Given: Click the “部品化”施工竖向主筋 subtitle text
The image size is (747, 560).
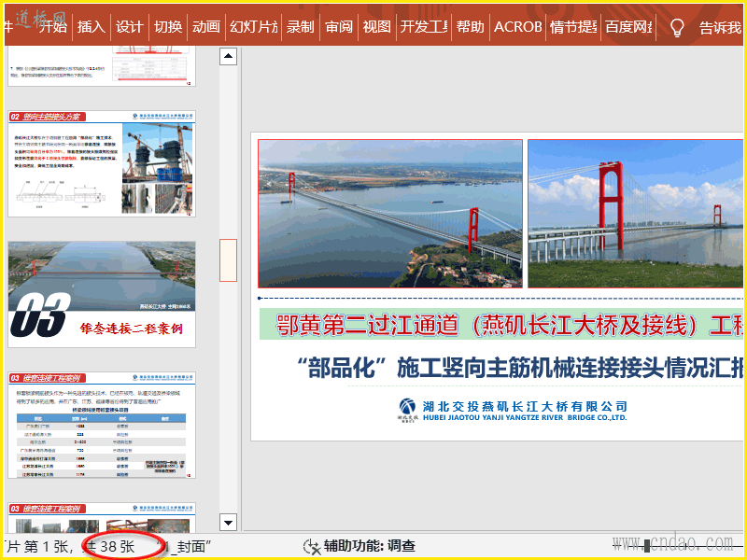Looking at the screenshot, I should coord(519,367).
